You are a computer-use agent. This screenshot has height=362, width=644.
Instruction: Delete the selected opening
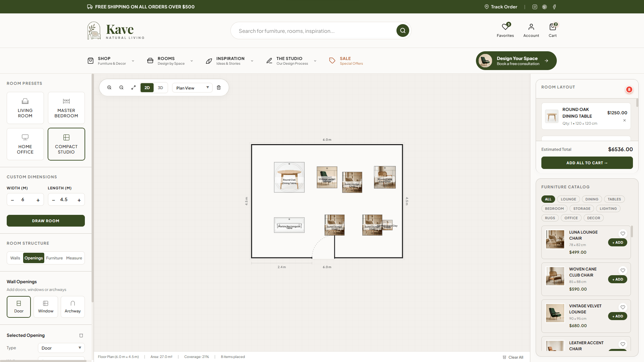tap(81, 336)
